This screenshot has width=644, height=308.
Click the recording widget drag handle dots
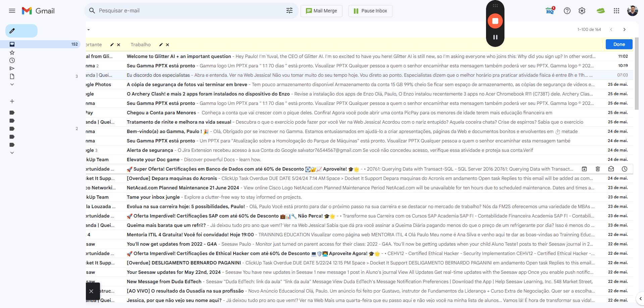click(x=495, y=6)
